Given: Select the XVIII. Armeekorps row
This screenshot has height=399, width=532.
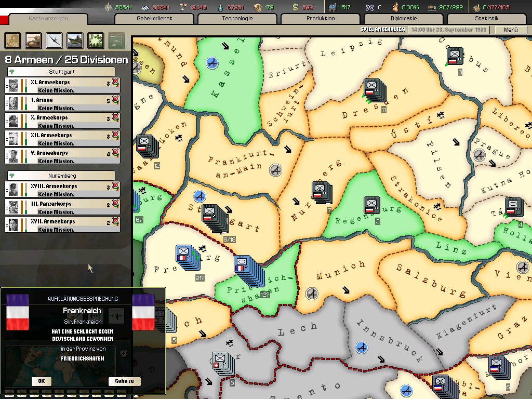Looking at the screenshot, I should tap(62, 189).
